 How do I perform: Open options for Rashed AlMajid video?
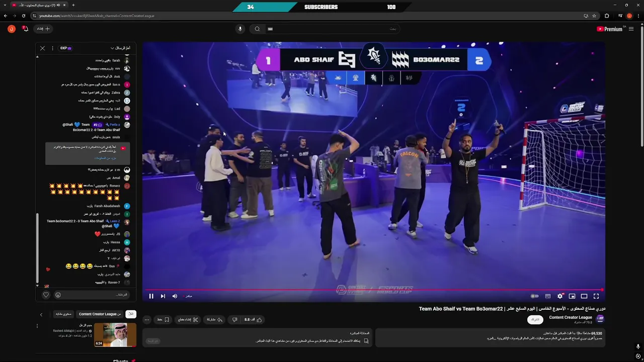37,326
